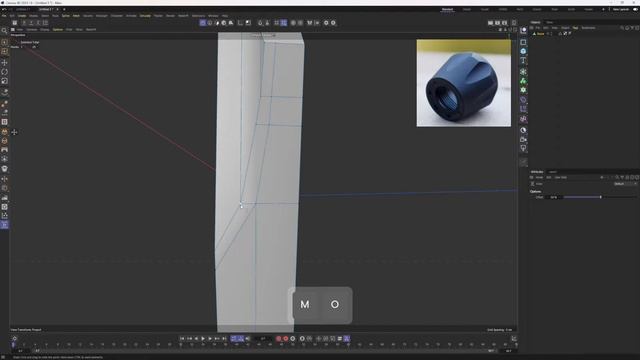The image size is (640, 360).
Task: Switch to the Layers tab beside Attributes
Action: coord(553,172)
